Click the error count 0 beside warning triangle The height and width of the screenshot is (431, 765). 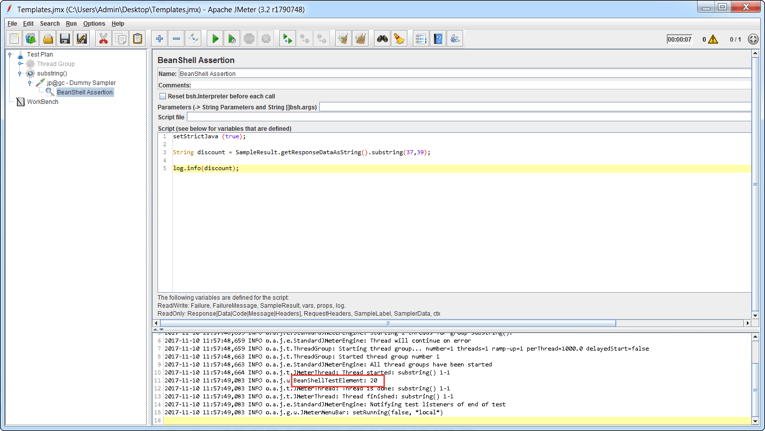tap(704, 39)
